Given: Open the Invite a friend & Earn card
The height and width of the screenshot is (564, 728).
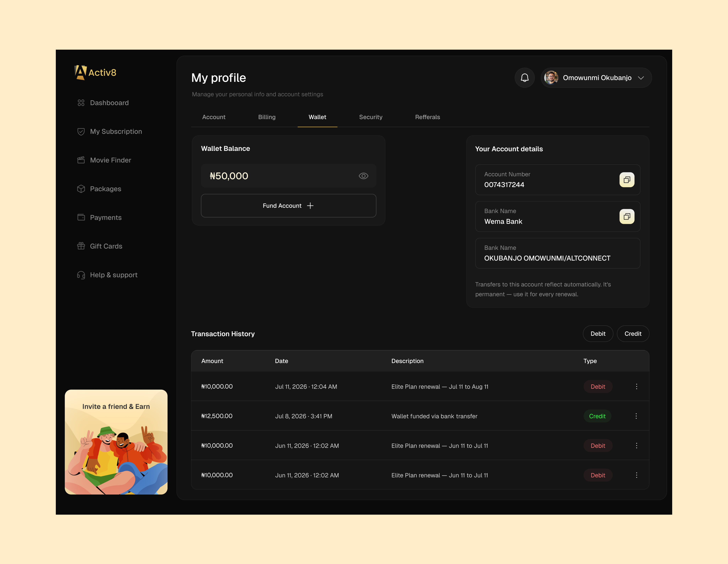Looking at the screenshot, I should 116,442.
